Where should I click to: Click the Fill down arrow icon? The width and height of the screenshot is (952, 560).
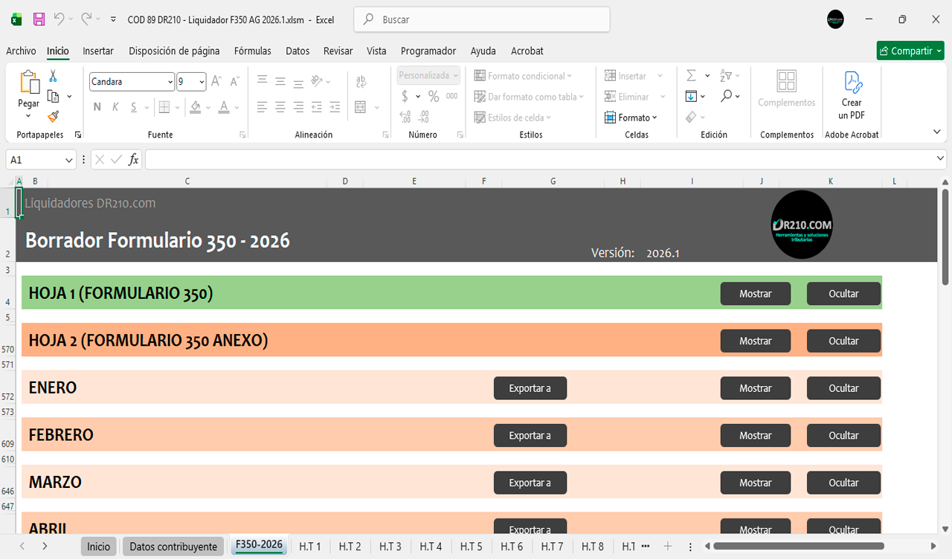point(691,96)
